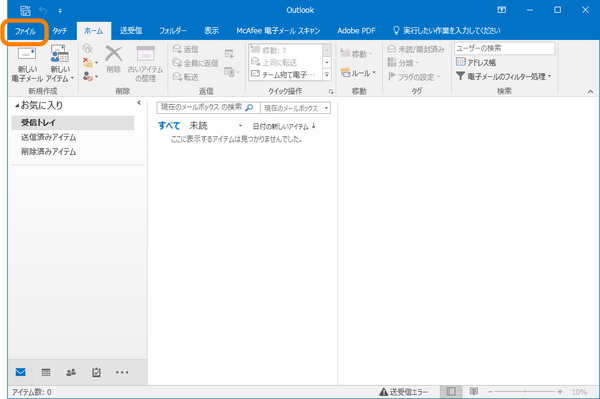
Task: Show すべて messages
Action: click(x=169, y=125)
